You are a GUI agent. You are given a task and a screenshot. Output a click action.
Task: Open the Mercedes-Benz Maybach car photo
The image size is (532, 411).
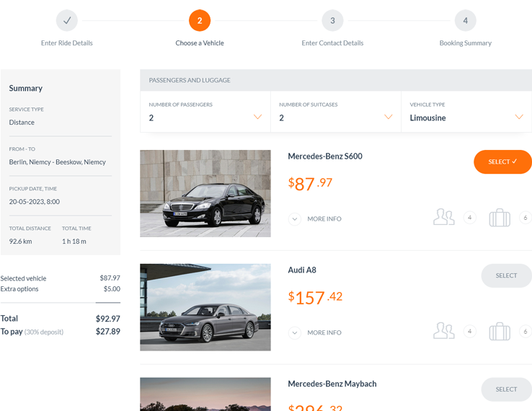(x=205, y=394)
